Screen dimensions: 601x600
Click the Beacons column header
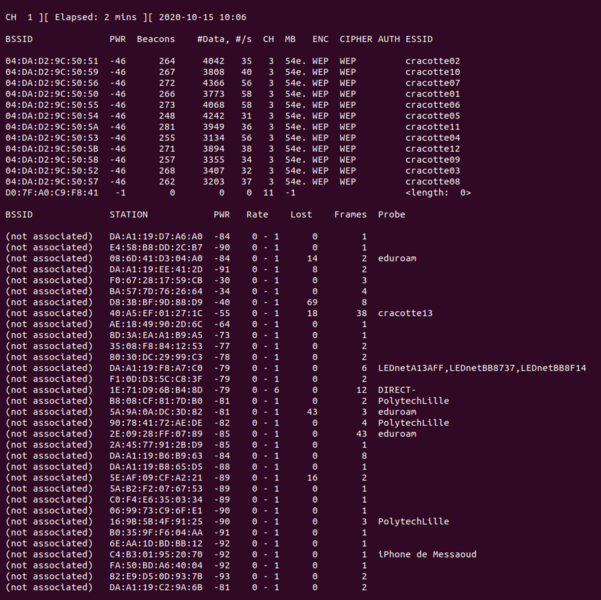155,39
